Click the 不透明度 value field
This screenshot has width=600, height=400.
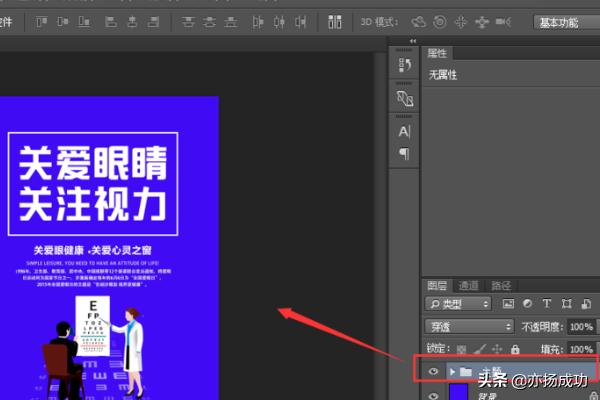coord(581,326)
